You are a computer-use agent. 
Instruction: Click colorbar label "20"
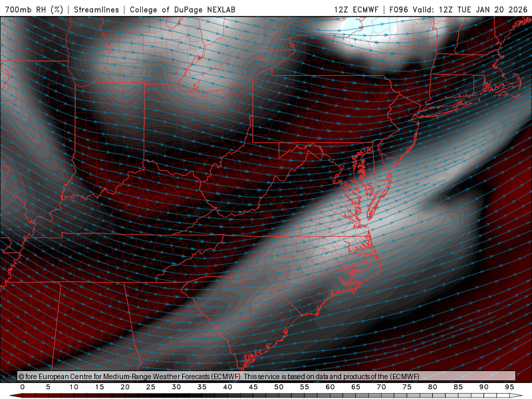pos(125,387)
